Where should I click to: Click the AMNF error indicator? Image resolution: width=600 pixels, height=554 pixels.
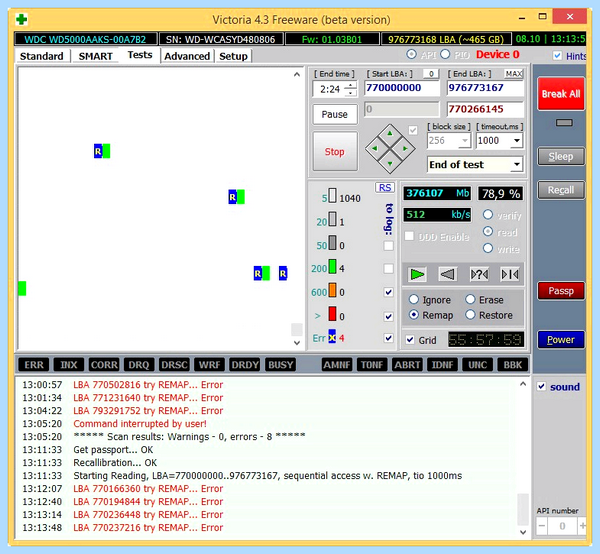pyautogui.click(x=337, y=365)
